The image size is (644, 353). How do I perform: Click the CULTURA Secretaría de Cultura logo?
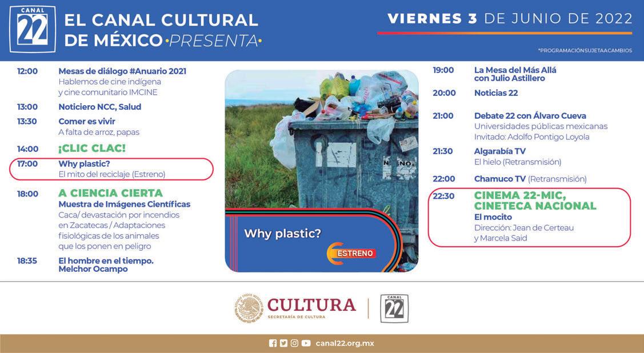pos(311,308)
